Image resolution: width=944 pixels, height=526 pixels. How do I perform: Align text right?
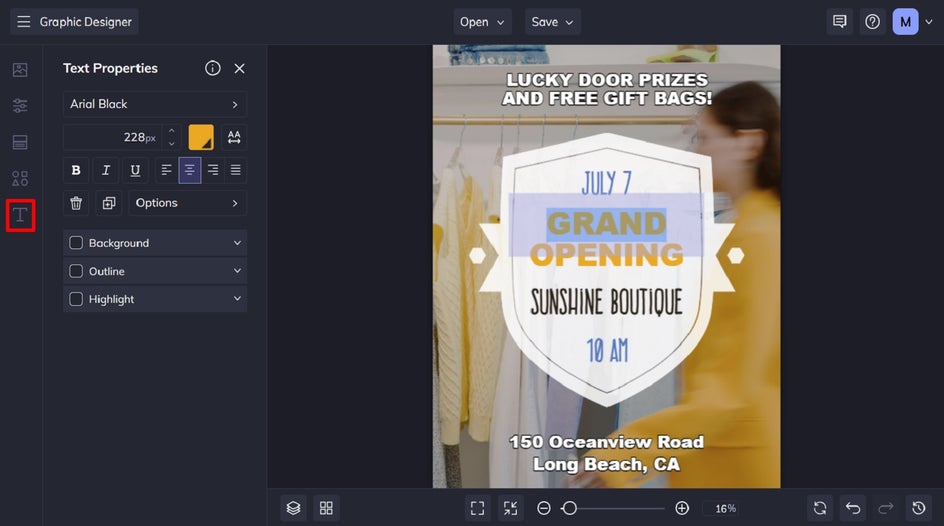[213, 170]
